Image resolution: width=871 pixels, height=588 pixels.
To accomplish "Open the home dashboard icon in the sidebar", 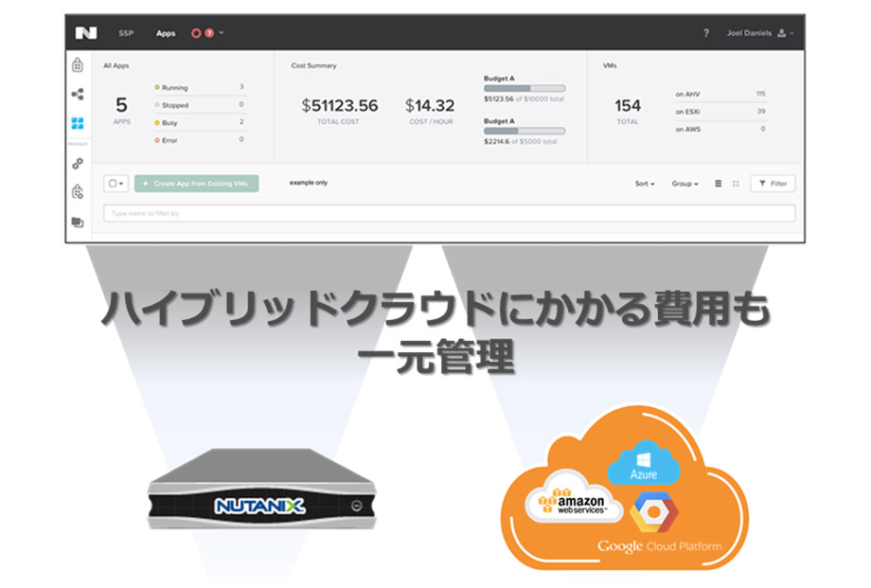I will [x=79, y=65].
